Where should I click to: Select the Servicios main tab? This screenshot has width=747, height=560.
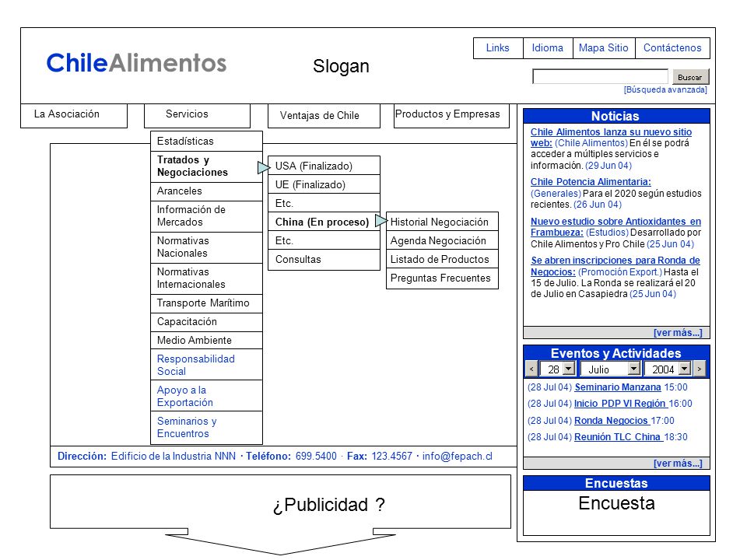pos(197,116)
